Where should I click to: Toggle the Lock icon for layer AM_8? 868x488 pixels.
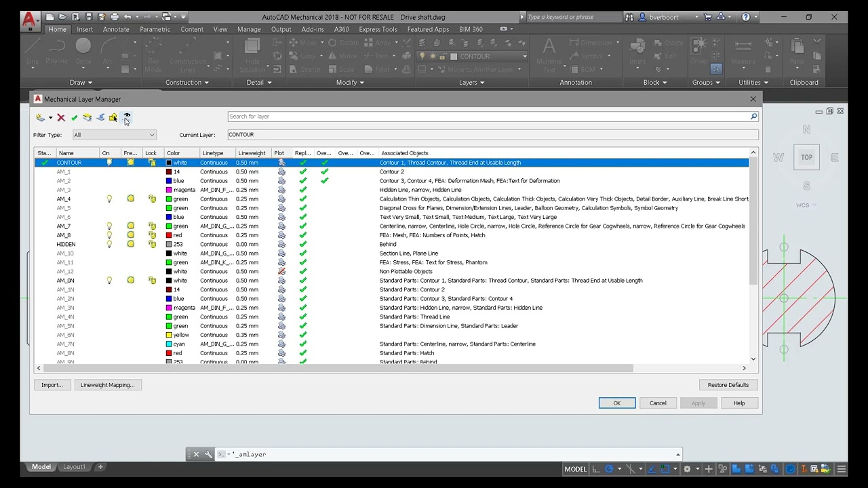pos(152,235)
